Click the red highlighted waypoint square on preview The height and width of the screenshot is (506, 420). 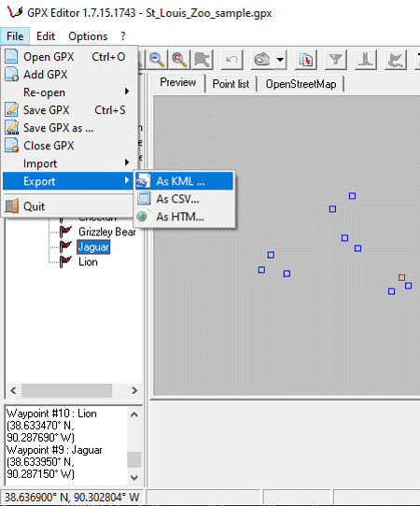tap(401, 277)
